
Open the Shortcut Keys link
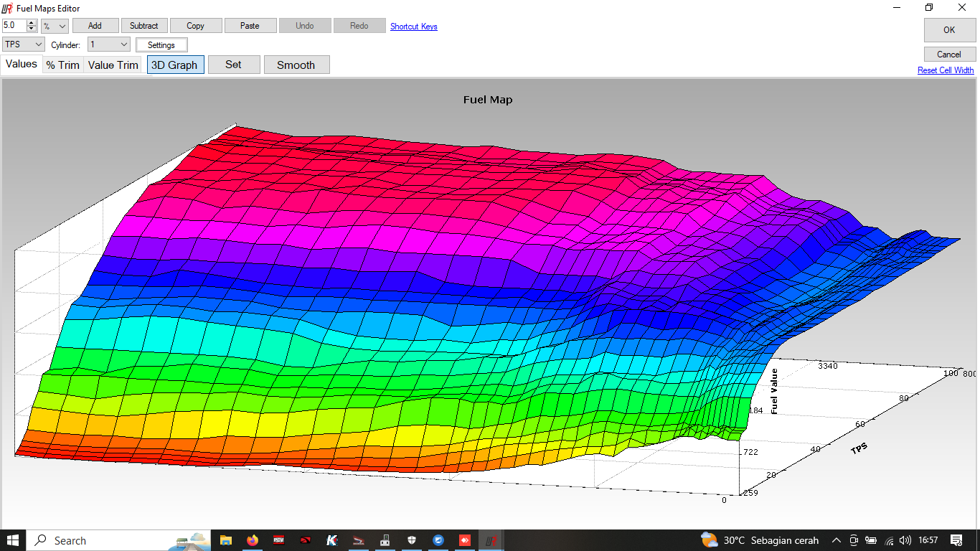click(x=414, y=27)
